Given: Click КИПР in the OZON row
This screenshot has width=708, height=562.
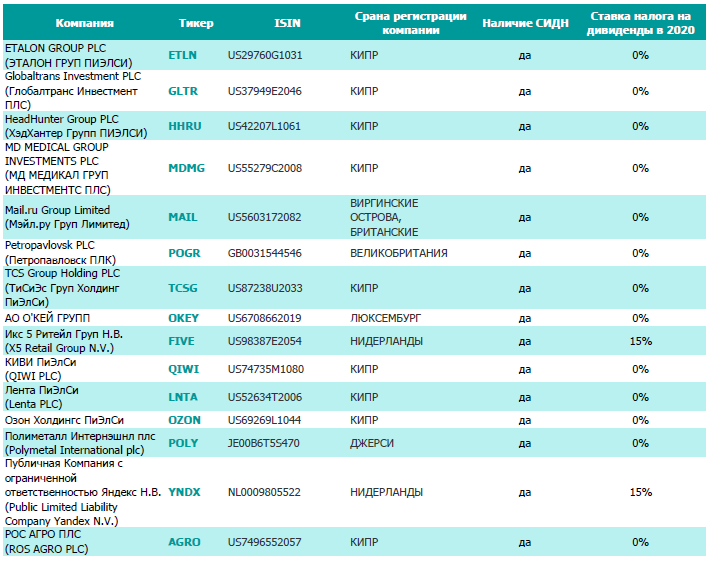Looking at the screenshot, I should point(364,420).
